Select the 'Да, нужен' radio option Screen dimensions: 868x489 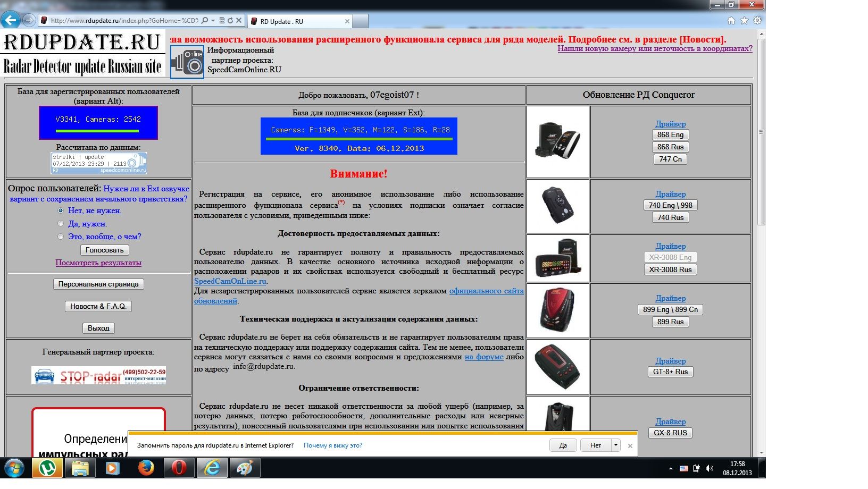61,224
